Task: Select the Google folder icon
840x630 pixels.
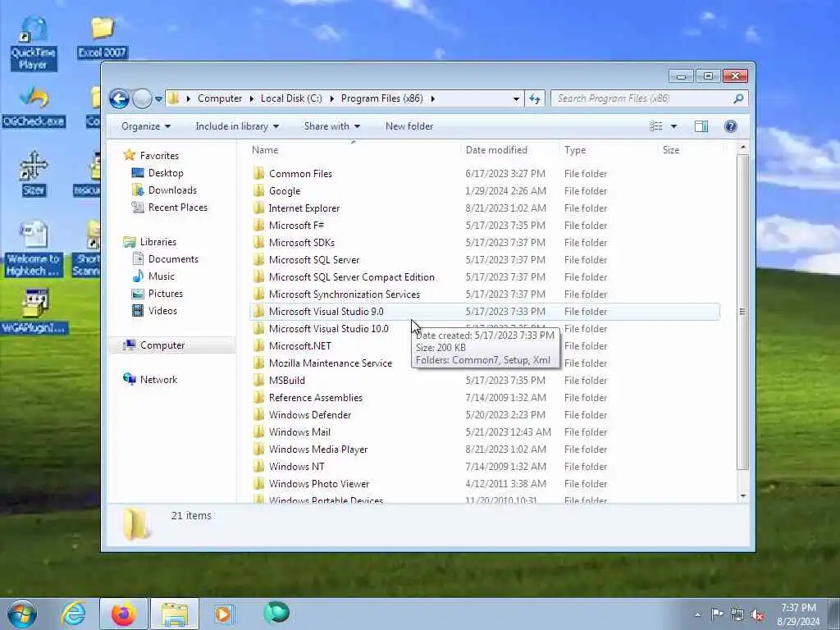Action: pos(258,190)
